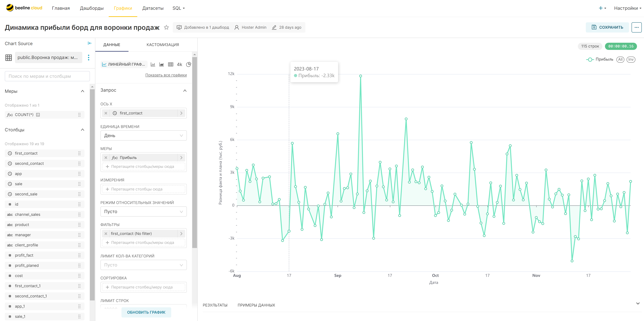Click the Hoster Admin user icon

pyautogui.click(x=237, y=27)
